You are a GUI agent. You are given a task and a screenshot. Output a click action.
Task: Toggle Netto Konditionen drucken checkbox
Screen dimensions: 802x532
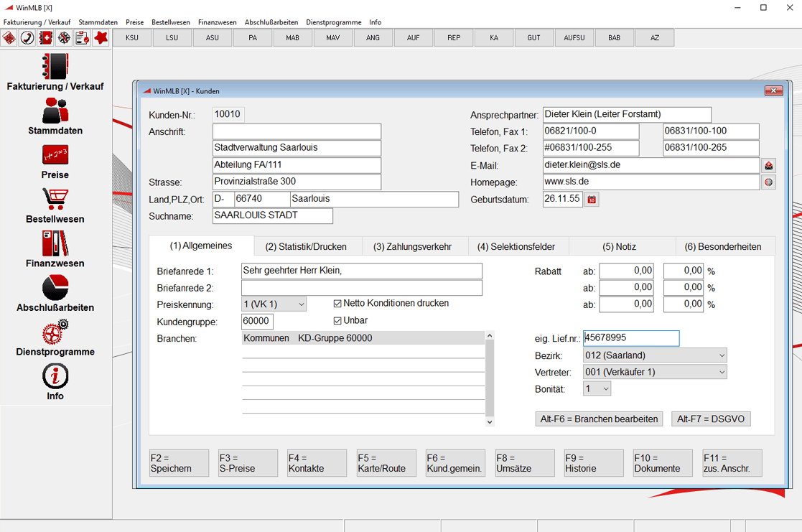tap(337, 304)
